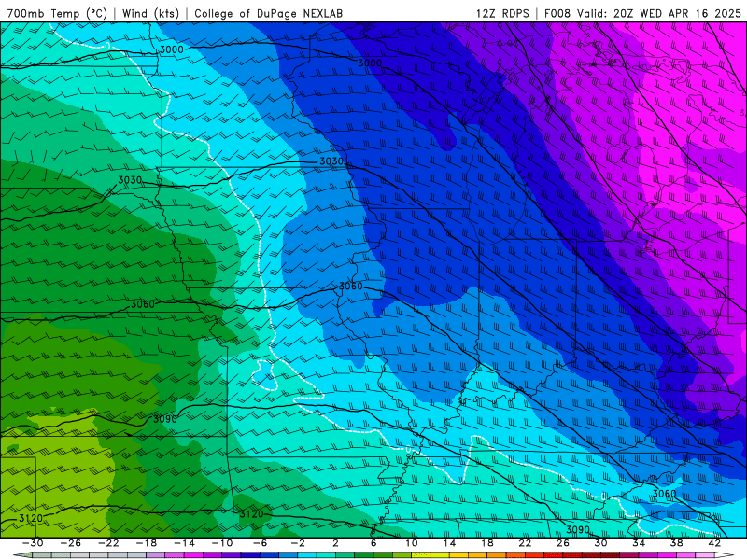Click the 42 value on the temperature scale
The width and height of the screenshot is (747, 560).
pyautogui.click(x=714, y=543)
